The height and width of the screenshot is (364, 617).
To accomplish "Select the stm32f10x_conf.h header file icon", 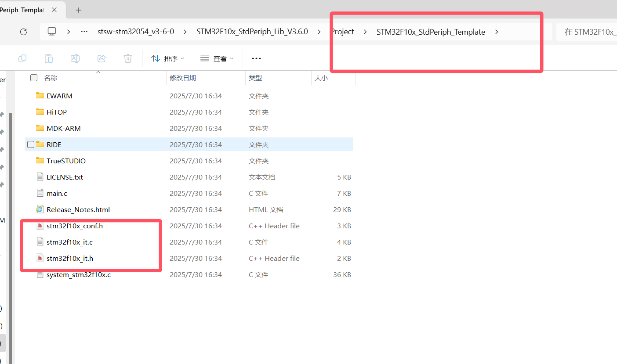I will (40, 226).
